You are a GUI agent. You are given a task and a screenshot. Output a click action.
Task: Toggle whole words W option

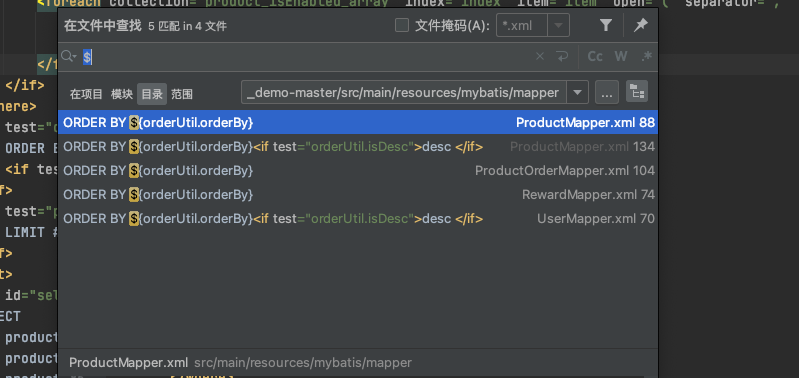621,57
